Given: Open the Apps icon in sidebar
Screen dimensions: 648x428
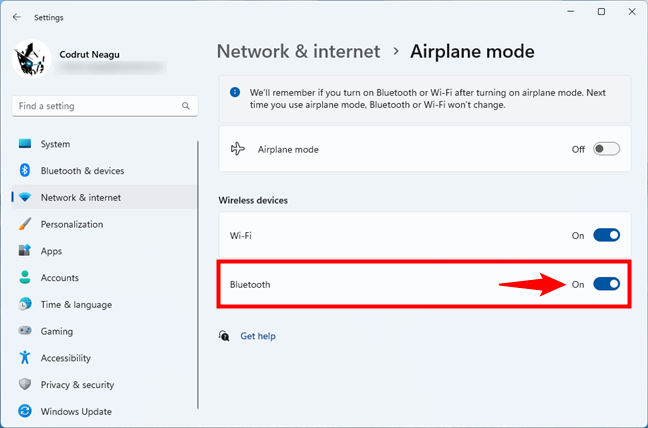Looking at the screenshot, I should (x=25, y=251).
